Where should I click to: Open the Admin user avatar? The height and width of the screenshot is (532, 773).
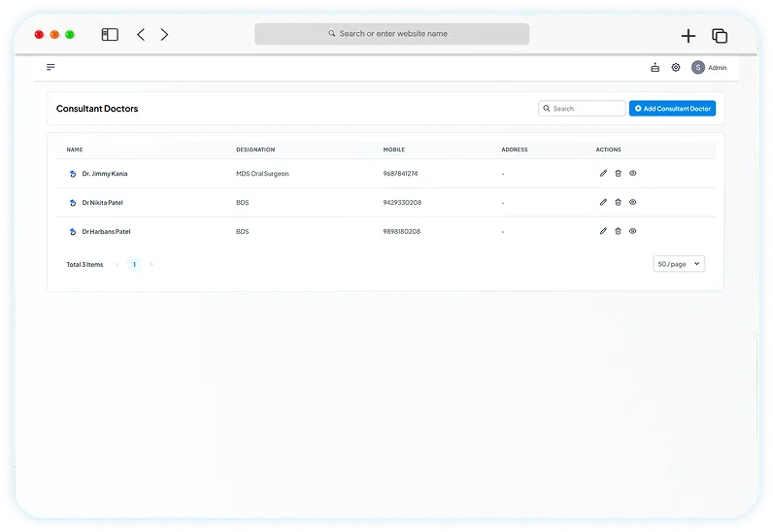697,68
